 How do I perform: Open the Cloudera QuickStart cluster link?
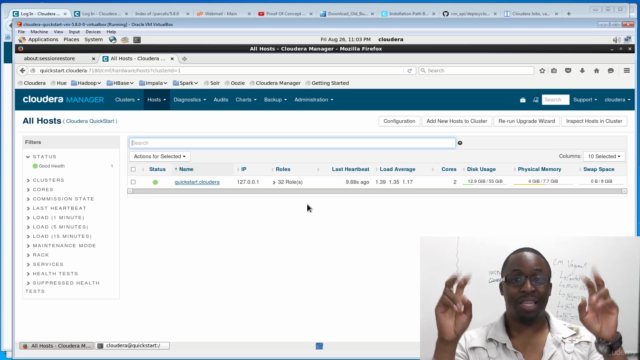tap(90, 121)
